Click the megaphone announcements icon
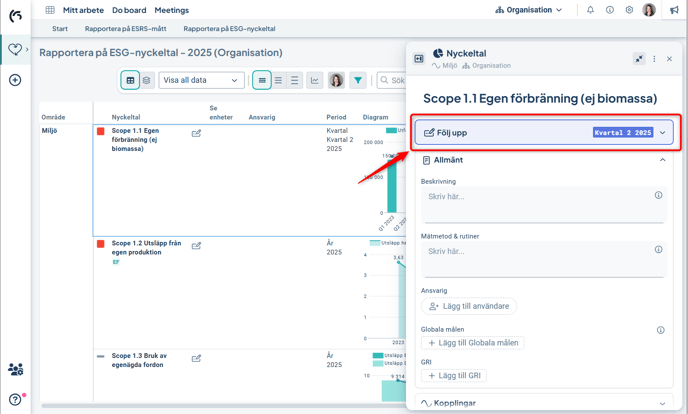This screenshot has width=688, height=414. [x=674, y=10]
